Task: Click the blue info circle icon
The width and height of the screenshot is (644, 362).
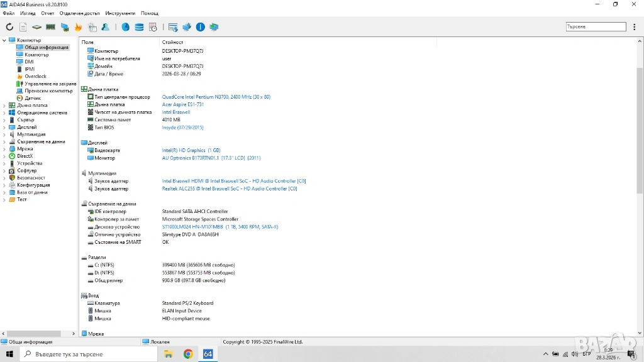Action: 200,27
